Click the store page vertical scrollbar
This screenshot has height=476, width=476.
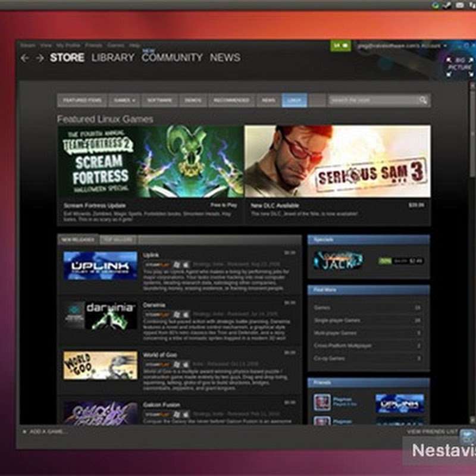[x=472, y=133]
